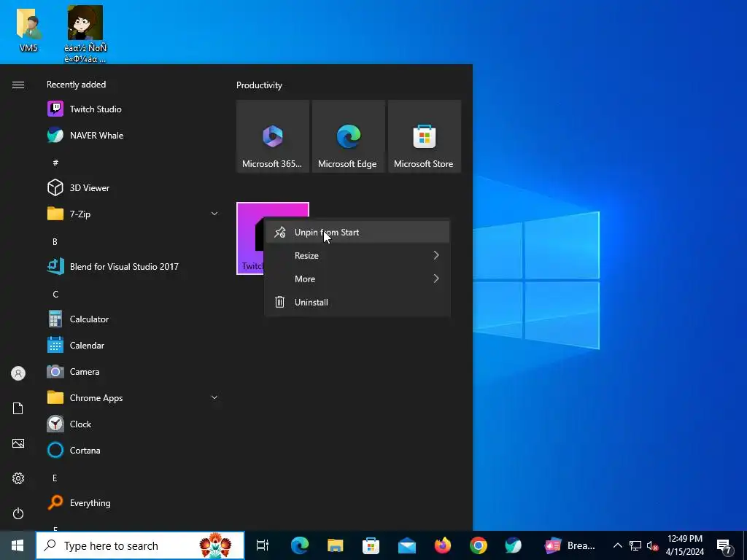Show hidden tray icons
The image size is (747, 560).
tap(617, 545)
